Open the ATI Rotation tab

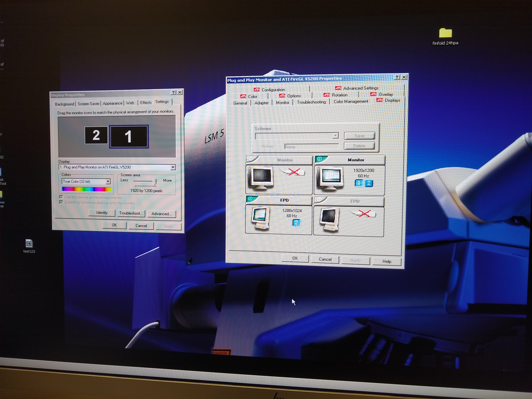[336, 95]
